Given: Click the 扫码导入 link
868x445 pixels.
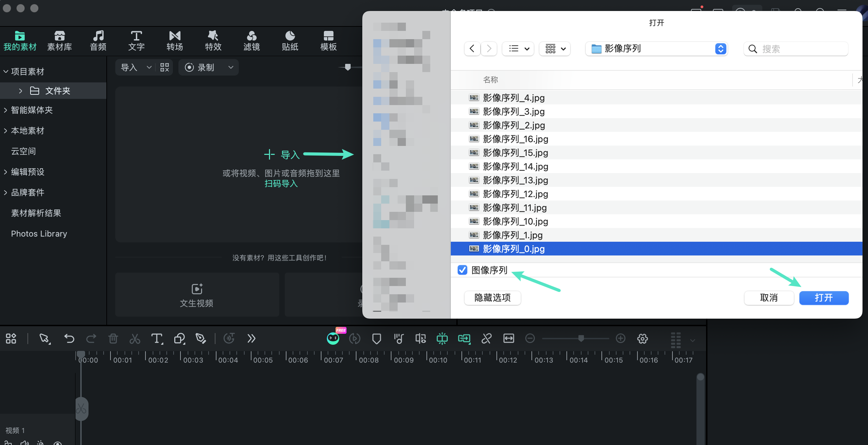Looking at the screenshot, I should pyautogui.click(x=281, y=184).
